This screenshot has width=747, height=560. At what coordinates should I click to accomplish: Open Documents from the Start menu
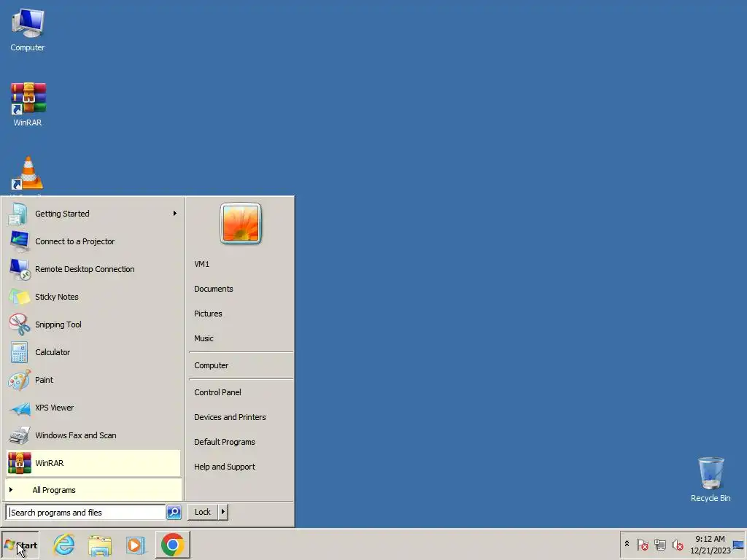214,289
